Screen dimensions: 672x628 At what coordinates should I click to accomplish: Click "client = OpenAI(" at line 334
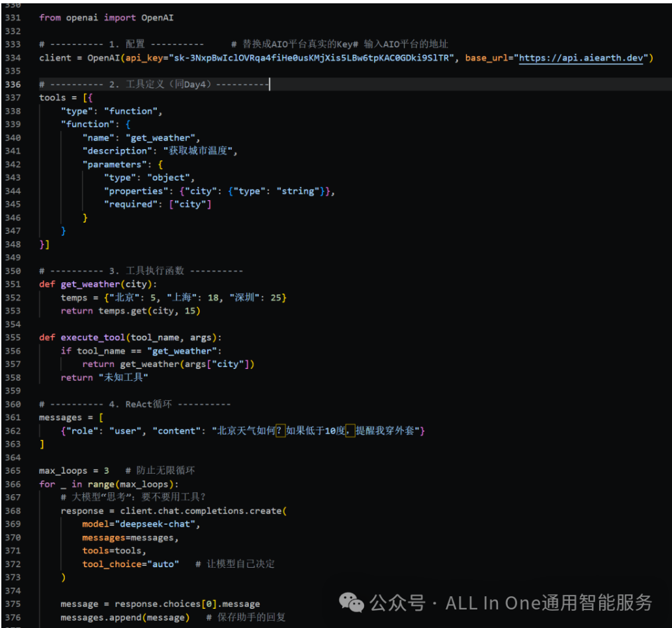(81, 58)
